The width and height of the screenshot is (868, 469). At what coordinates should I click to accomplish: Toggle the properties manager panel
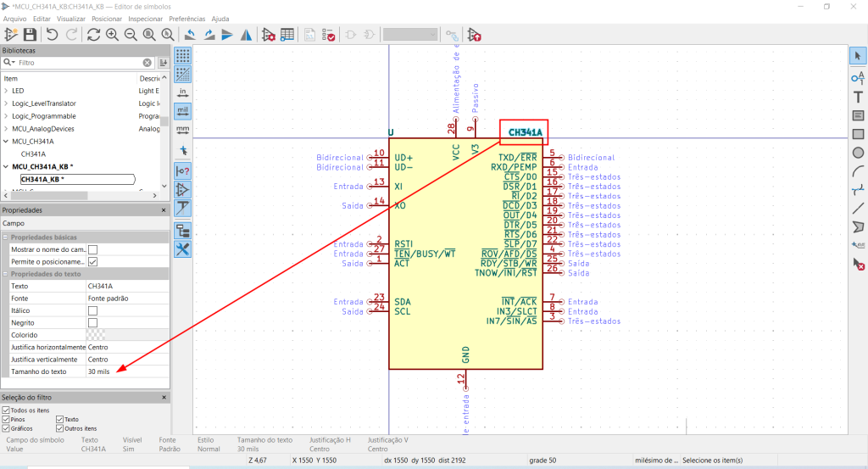[183, 249]
